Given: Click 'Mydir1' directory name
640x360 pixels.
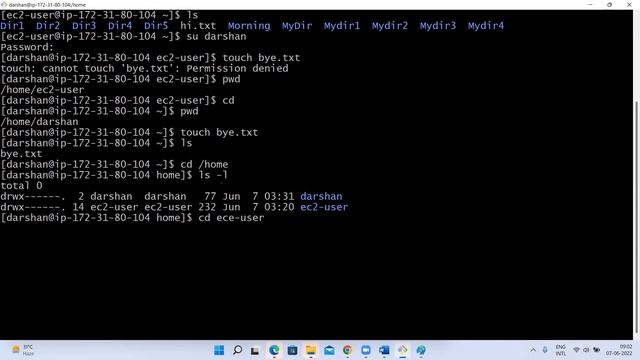Looking at the screenshot, I should coord(342,26).
